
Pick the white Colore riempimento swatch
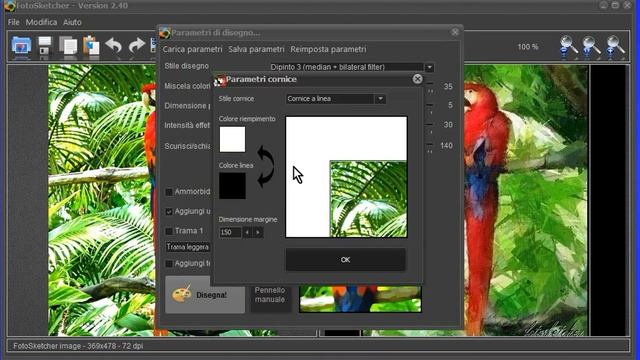pos(232,139)
